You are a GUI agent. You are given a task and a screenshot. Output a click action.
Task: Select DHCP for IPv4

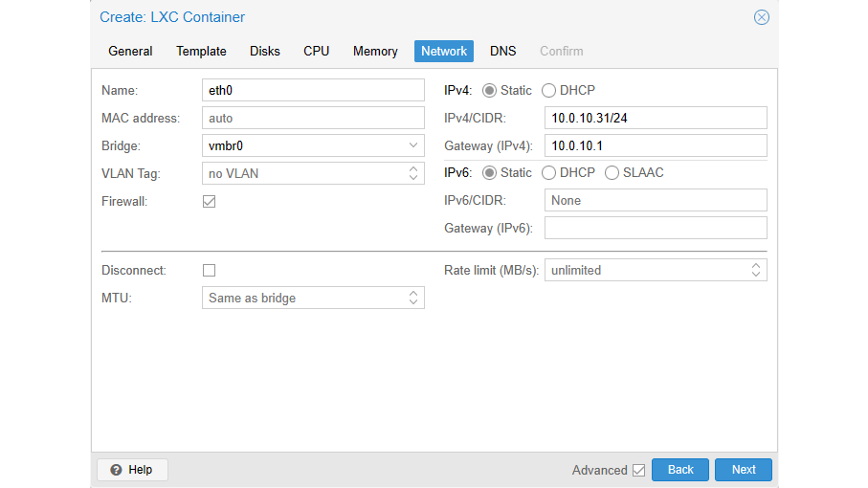pos(549,91)
